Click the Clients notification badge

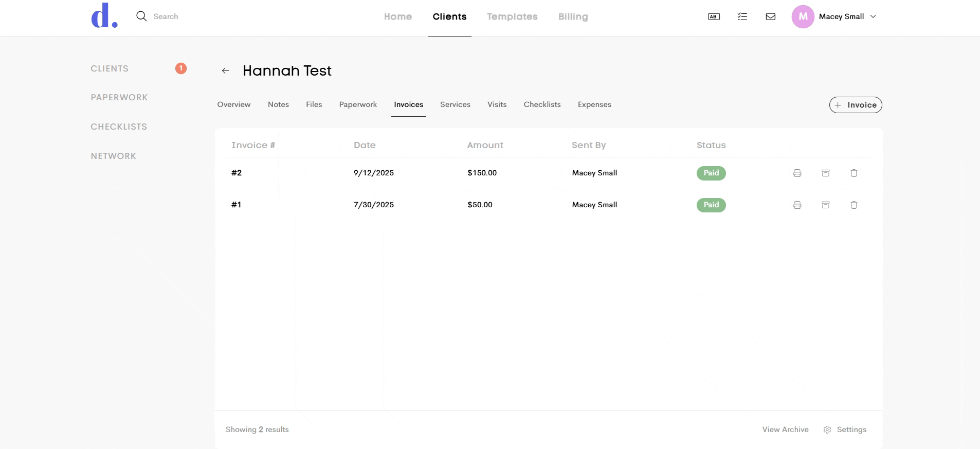point(180,68)
